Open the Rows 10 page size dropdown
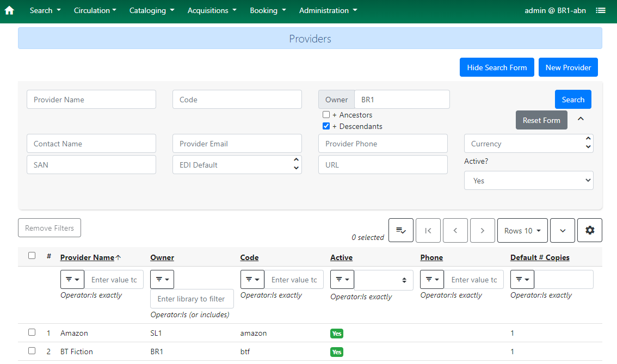 click(522, 231)
